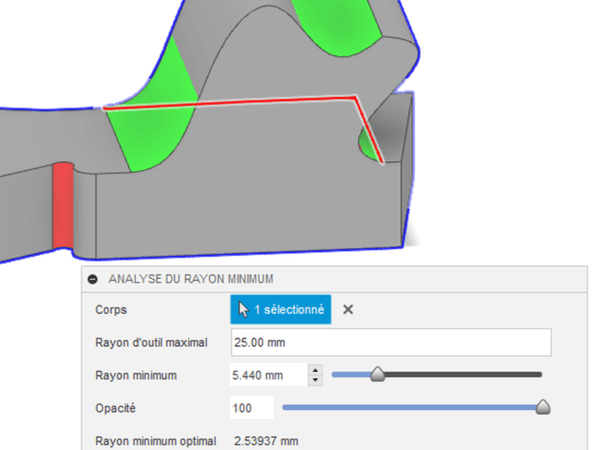Click the Opacité value field

252,408
